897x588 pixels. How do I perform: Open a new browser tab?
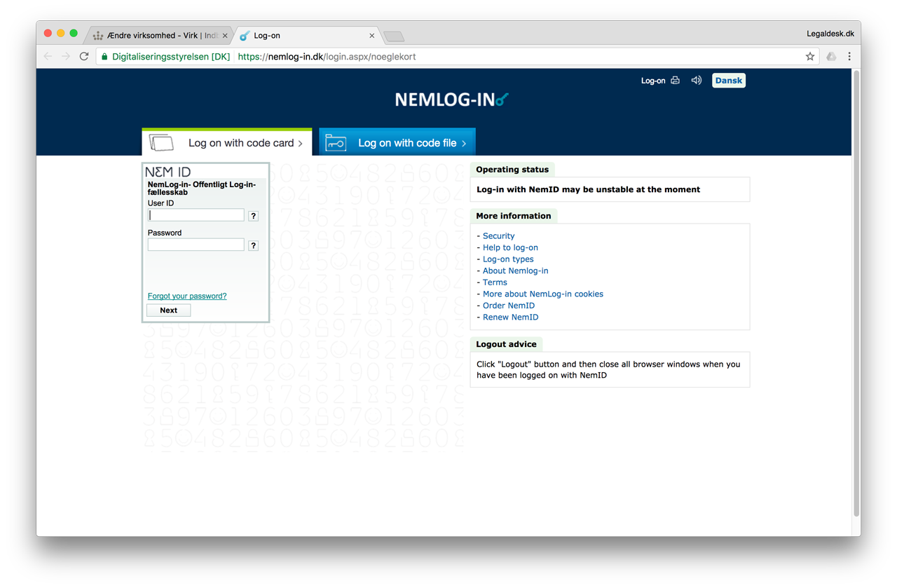tap(394, 36)
